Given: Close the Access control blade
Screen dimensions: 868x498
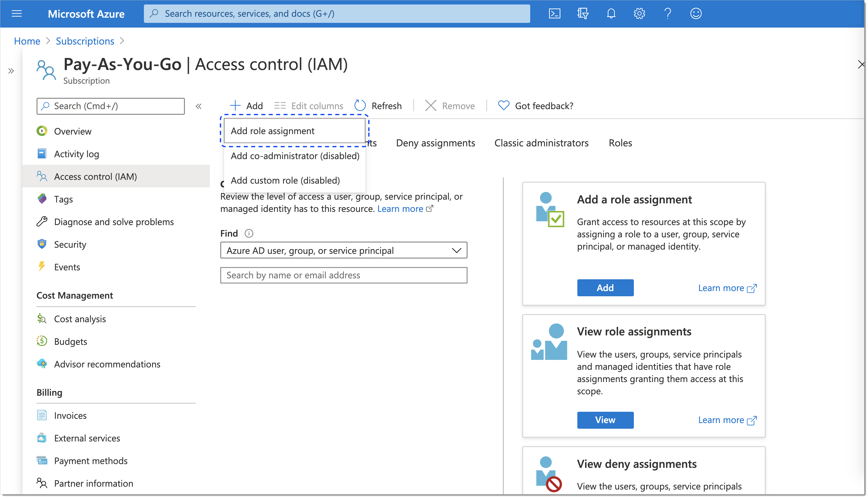Looking at the screenshot, I should [x=861, y=64].
